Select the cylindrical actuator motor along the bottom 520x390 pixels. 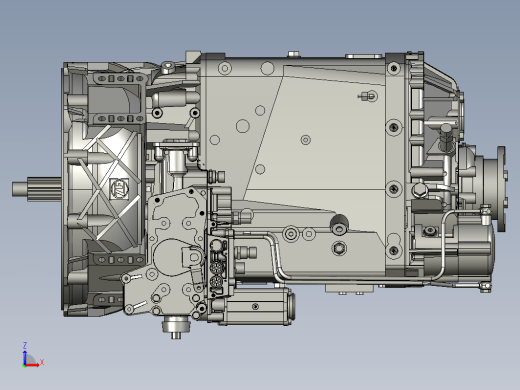coord(256,306)
